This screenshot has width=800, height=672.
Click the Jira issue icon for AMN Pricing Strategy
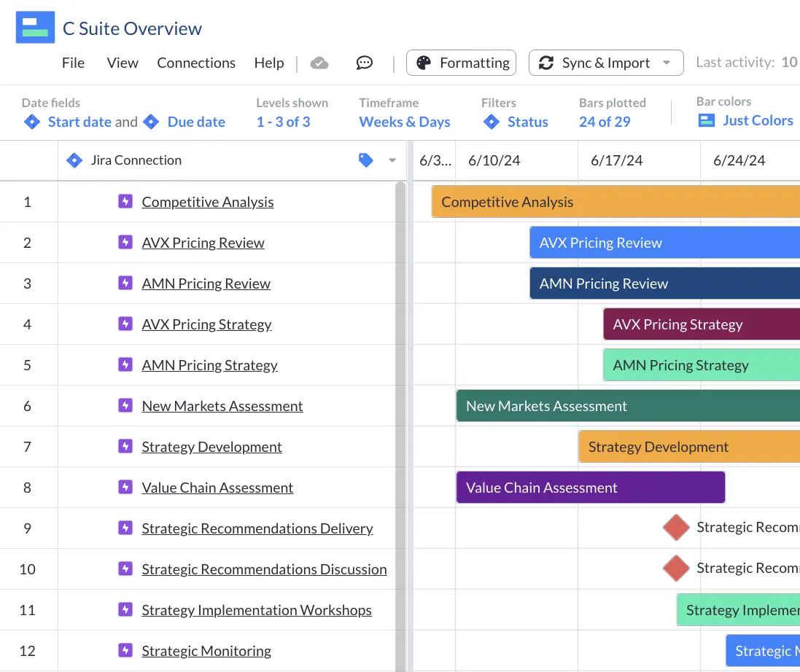[125, 364]
